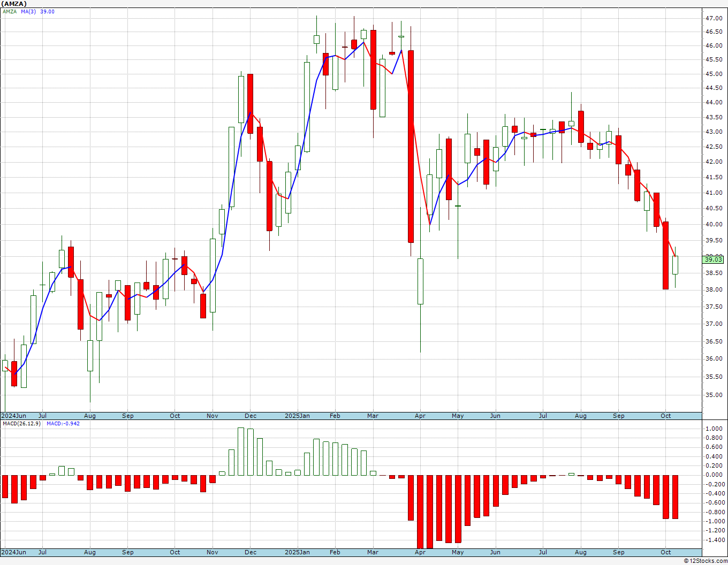Select Mar on the price chart time axis

coord(373,416)
